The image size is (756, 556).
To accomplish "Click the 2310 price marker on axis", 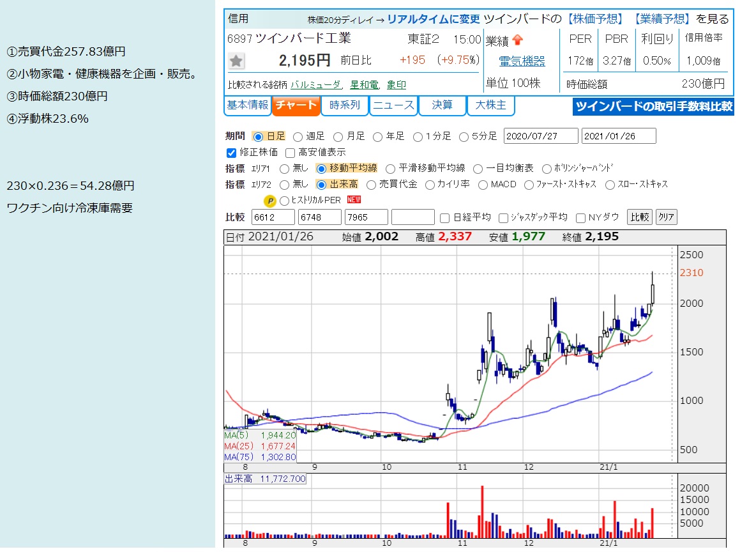I will point(692,273).
